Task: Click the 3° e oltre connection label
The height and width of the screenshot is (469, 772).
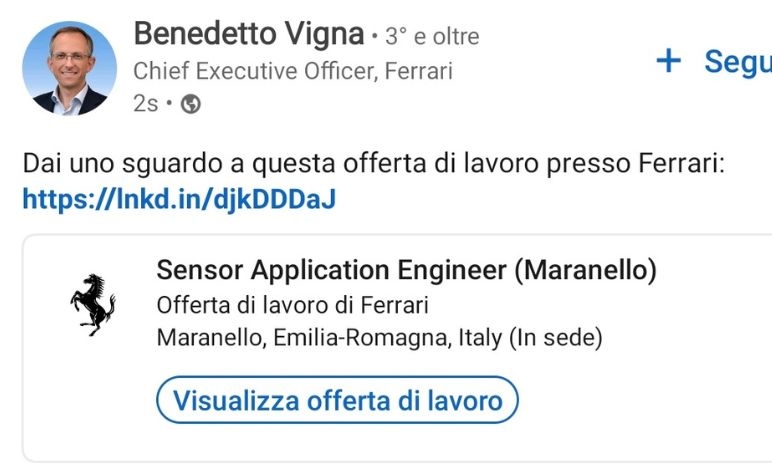Action: point(432,36)
